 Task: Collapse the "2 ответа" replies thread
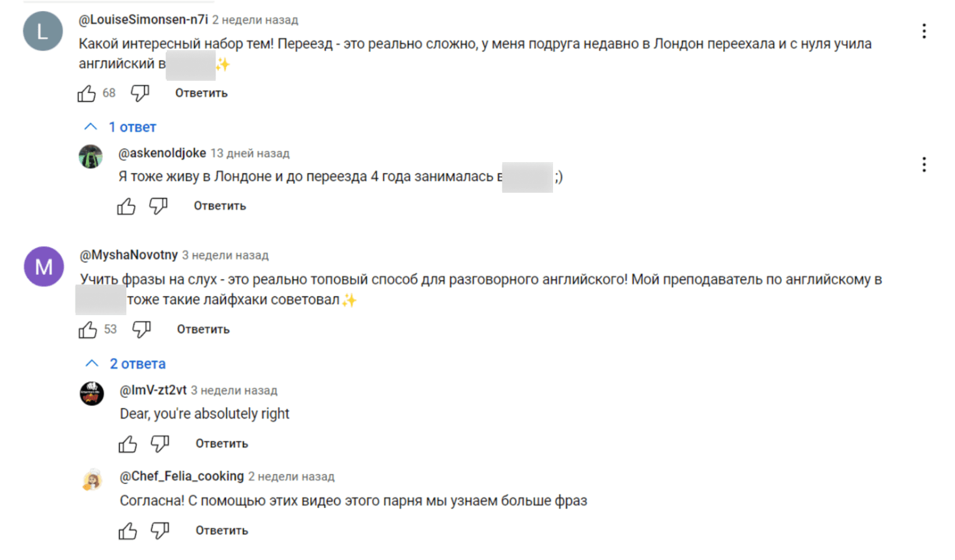[x=126, y=364]
